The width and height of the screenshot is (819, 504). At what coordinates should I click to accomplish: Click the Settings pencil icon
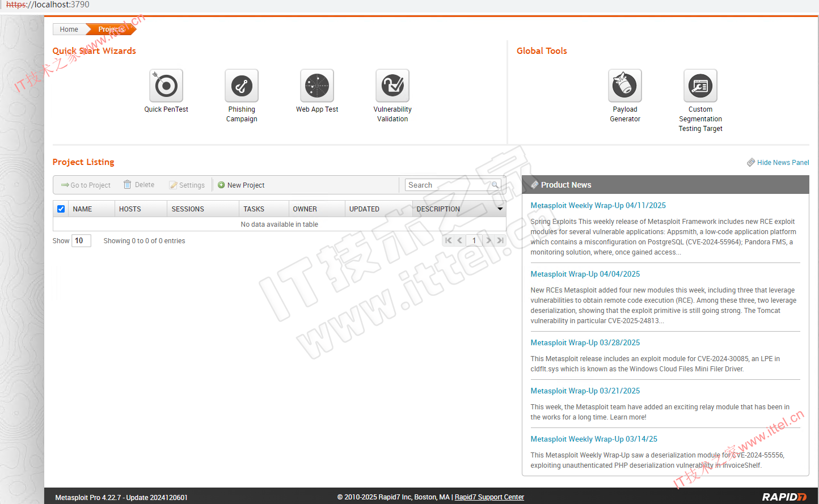coord(173,185)
